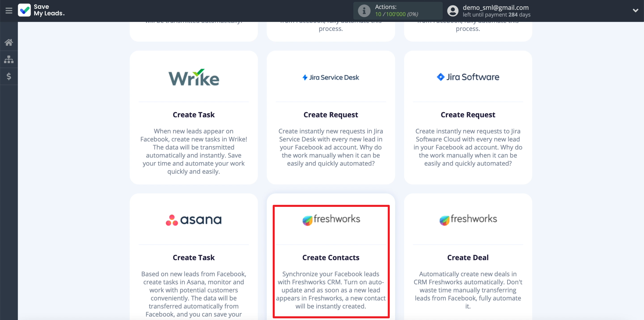Image resolution: width=644 pixels, height=320 pixels.
Task: Click the Jira Software Cloud description text
Action: pos(468,147)
